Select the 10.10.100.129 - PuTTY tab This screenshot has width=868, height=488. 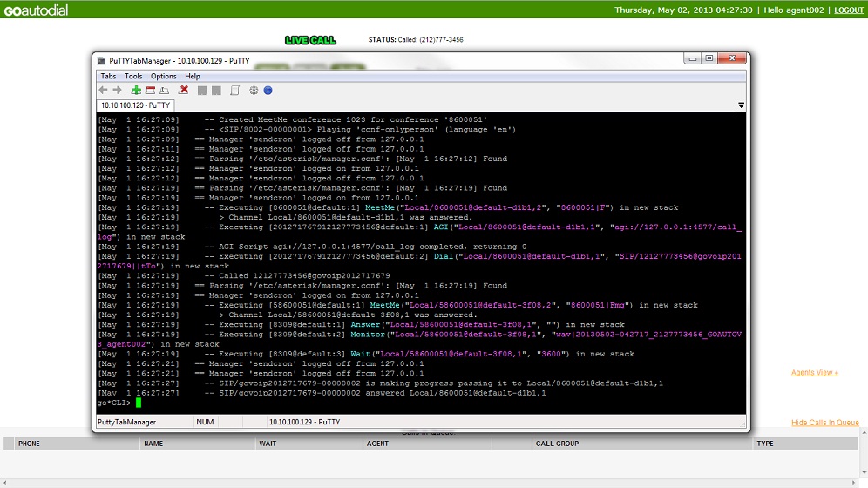135,105
